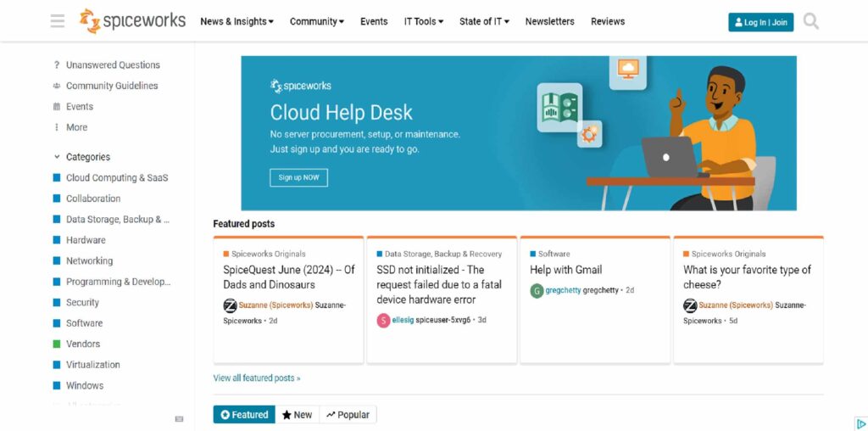This screenshot has width=868, height=431.
Task: Click Sign up NOW banner button
Action: click(x=299, y=178)
